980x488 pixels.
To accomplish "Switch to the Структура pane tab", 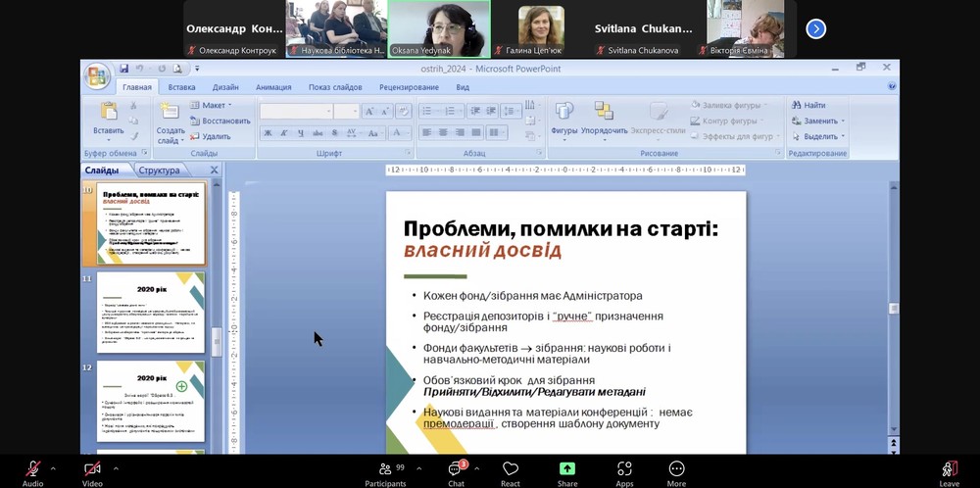I will tap(159, 171).
